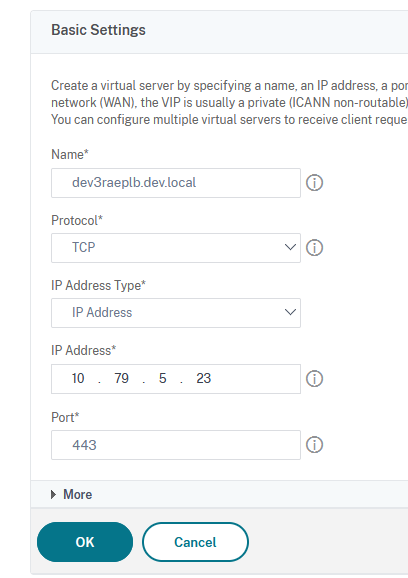The width and height of the screenshot is (408, 578).
Task: Click the Cancel button
Action: pyautogui.click(x=195, y=542)
